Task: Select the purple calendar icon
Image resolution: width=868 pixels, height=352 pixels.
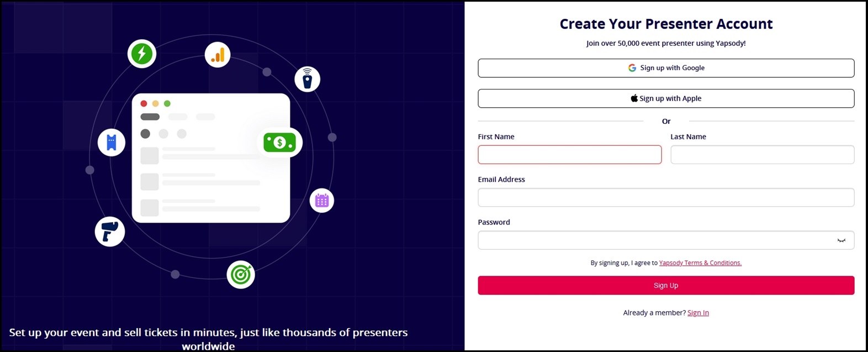Action: [322, 201]
